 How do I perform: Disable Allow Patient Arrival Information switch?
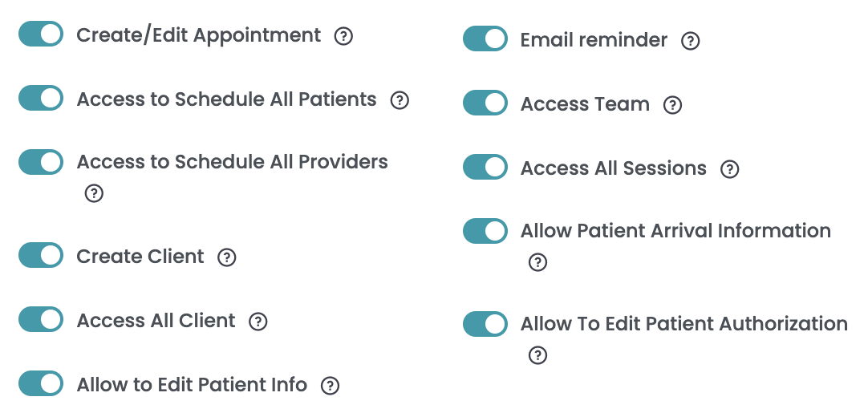pyautogui.click(x=485, y=231)
